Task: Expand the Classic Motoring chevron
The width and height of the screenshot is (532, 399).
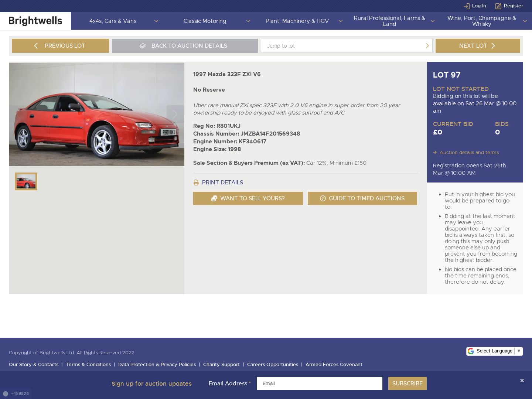Action: pos(248,21)
